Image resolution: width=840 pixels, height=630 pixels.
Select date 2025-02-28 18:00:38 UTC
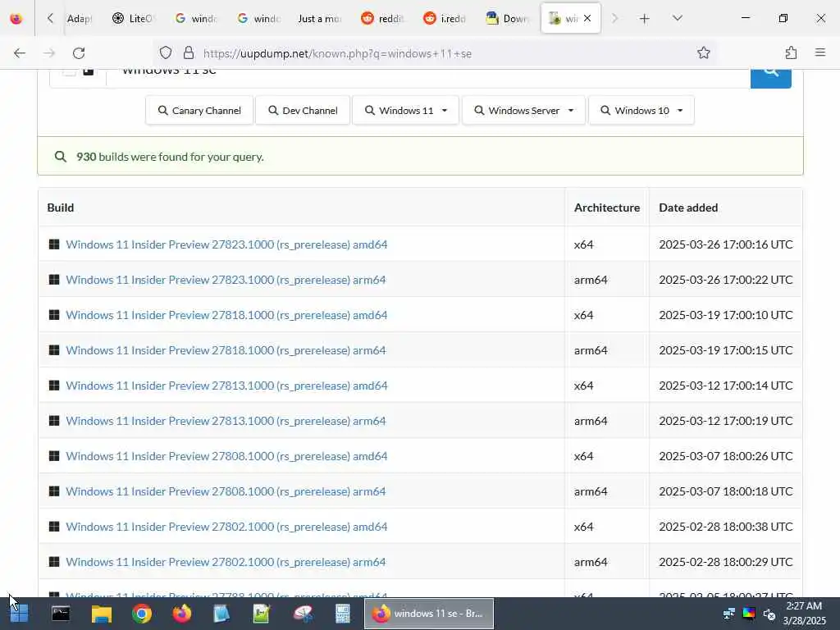pyautogui.click(x=726, y=527)
